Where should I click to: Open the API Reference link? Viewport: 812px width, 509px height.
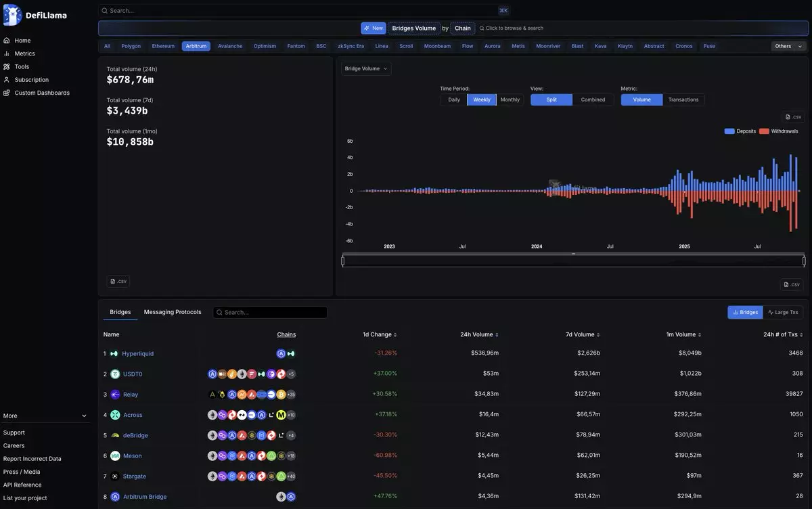(22, 485)
